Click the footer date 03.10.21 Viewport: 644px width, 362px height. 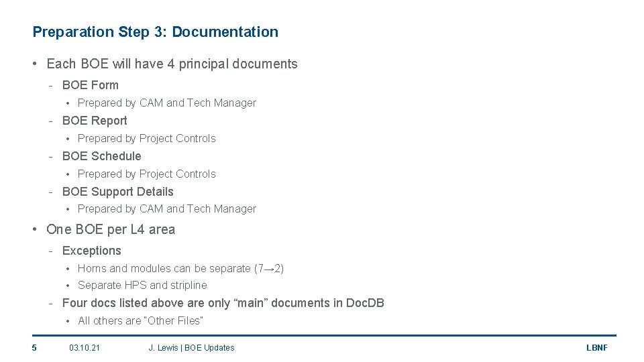coord(85,348)
